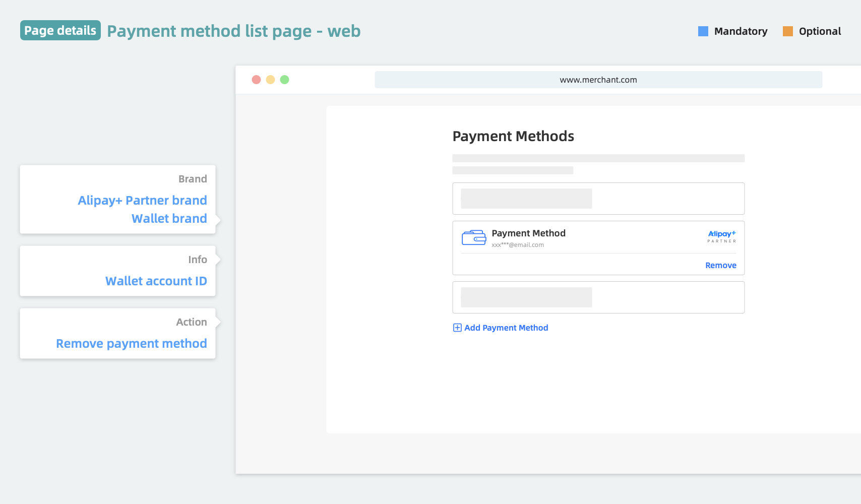Open the Add Payment Method link

[506, 328]
